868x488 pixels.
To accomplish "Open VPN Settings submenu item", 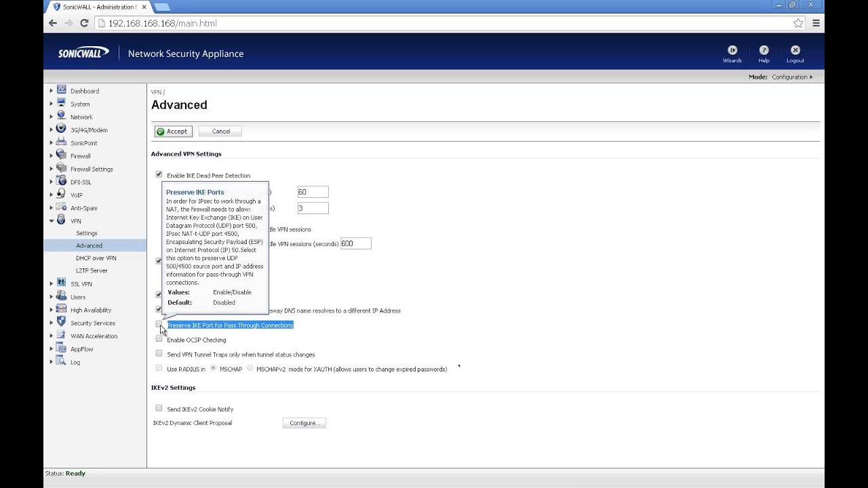I will [87, 233].
